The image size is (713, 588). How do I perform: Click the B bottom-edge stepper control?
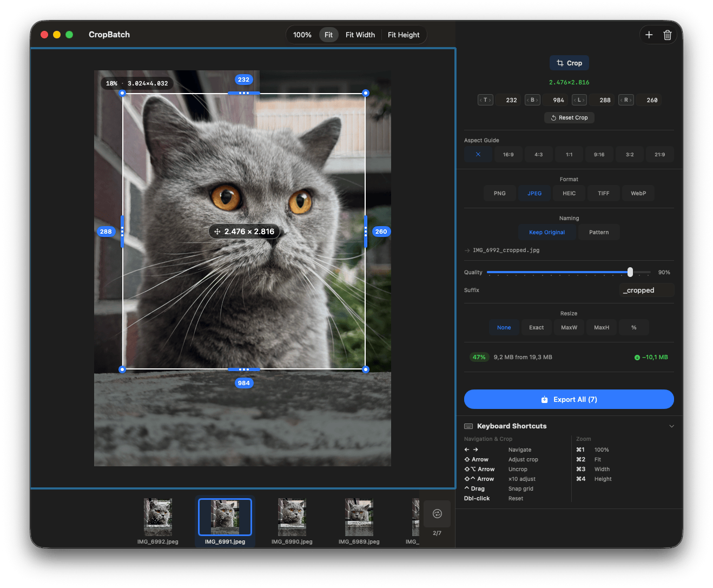pos(532,100)
